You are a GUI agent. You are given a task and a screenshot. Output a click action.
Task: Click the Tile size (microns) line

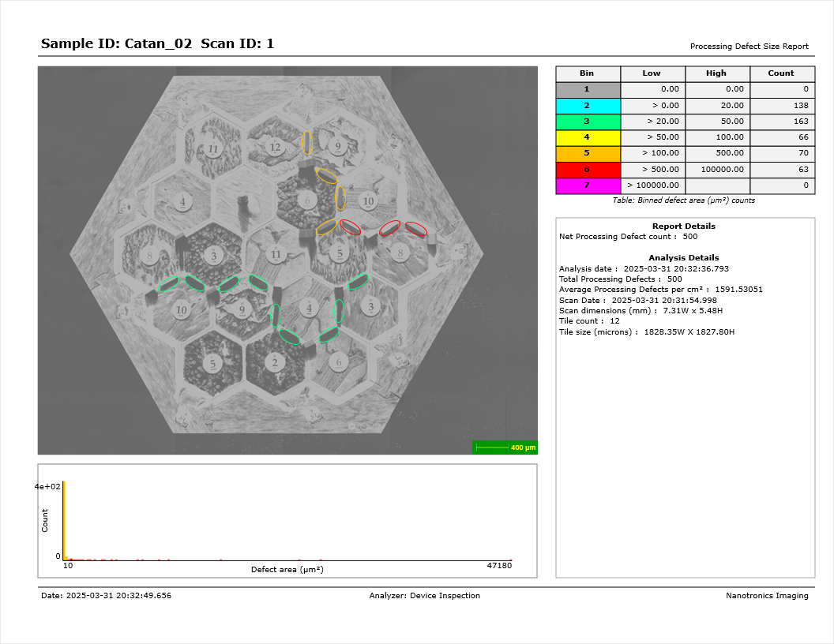[x=647, y=332]
